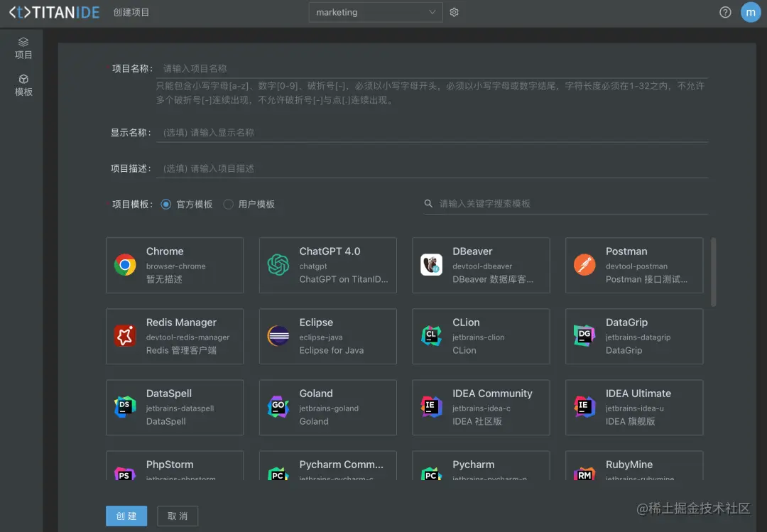Click the RubyMine icon
Image resolution: width=767 pixels, height=532 pixels.
coord(584,473)
